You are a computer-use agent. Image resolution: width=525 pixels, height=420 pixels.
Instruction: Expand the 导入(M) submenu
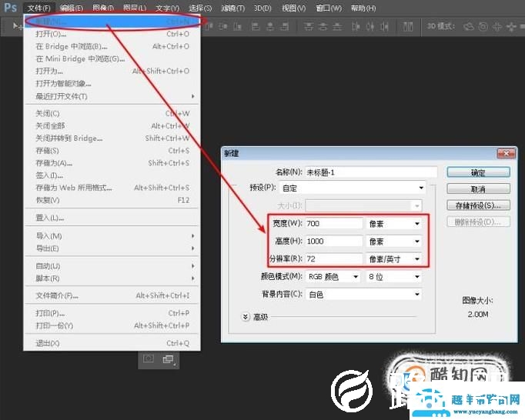click(112, 236)
